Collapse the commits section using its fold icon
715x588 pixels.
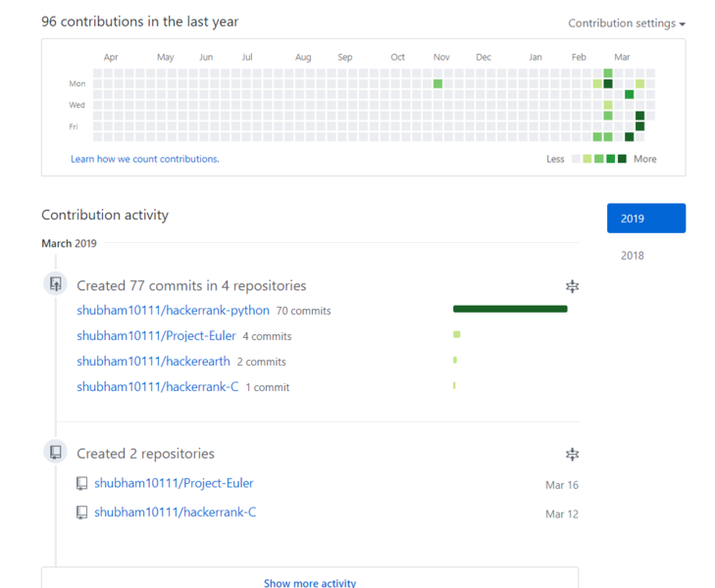[x=572, y=286]
